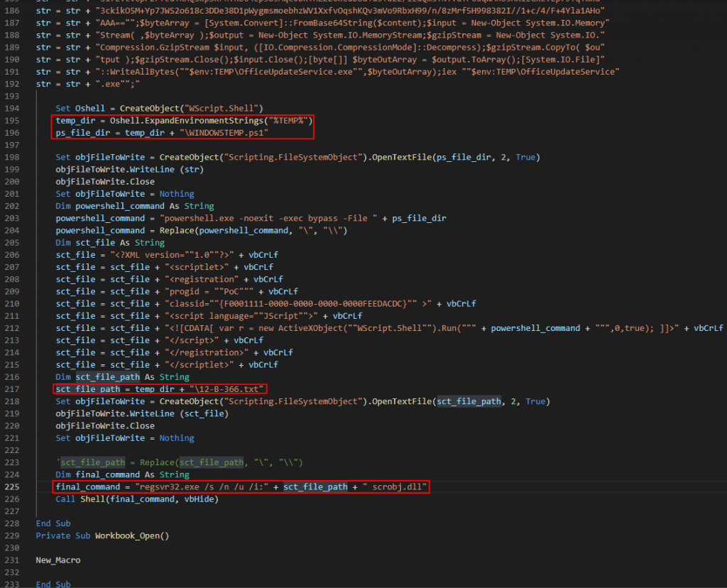Click line number 225 in the gutter
Viewport: 727px width, 588px height.
click(12, 487)
